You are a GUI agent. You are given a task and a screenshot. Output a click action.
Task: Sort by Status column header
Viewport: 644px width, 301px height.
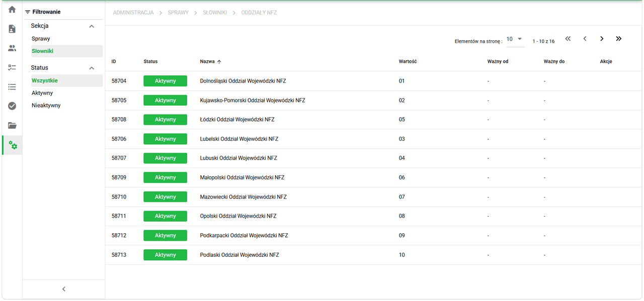coord(150,61)
